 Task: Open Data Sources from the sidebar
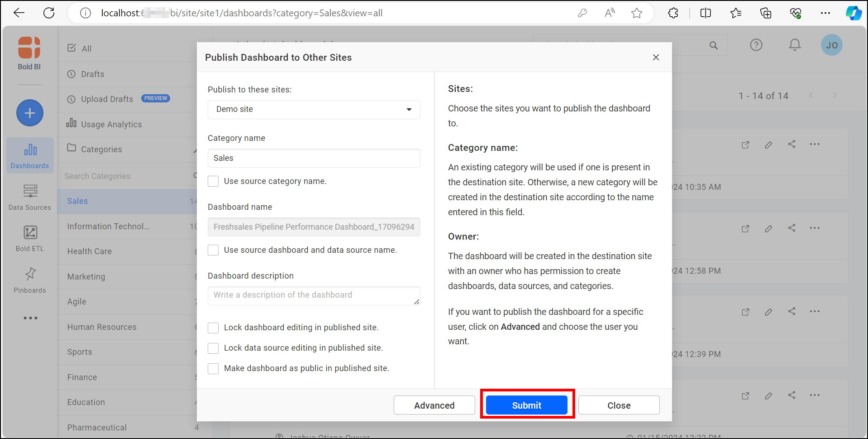pyautogui.click(x=30, y=197)
